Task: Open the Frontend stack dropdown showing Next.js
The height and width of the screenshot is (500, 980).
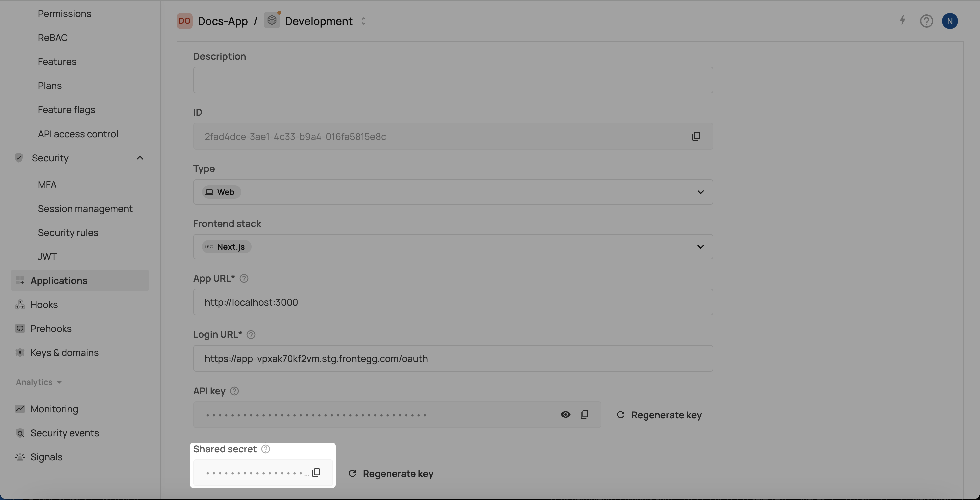Action: pyautogui.click(x=701, y=246)
